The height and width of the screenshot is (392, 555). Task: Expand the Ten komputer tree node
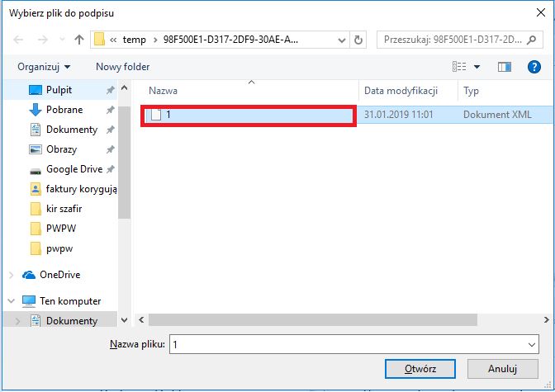point(10,301)
